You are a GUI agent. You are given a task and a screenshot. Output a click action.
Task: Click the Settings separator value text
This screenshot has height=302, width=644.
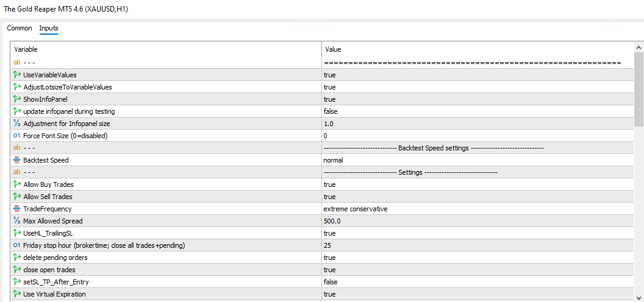pyautogui.click(x=410, y=172)
